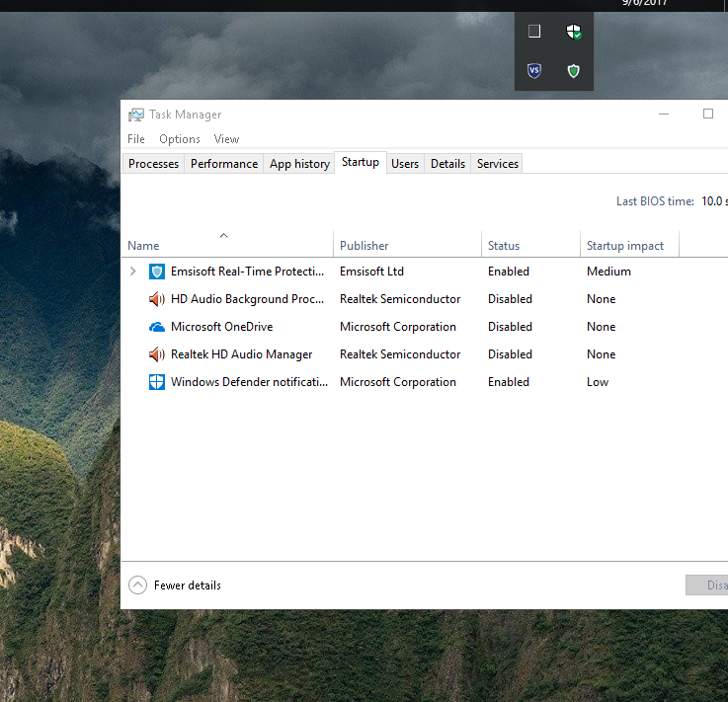Select the Realtek HD Audio Manager speaker icon
The height and width of the screenshot is (702, 728).
pos(156,354)
